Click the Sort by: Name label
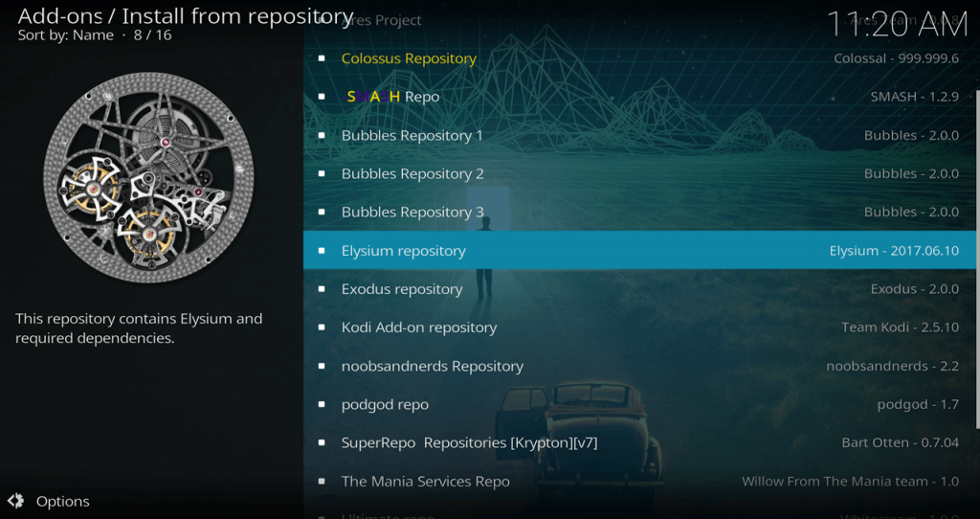Screen dimensions: 980x519 [66, 35]
